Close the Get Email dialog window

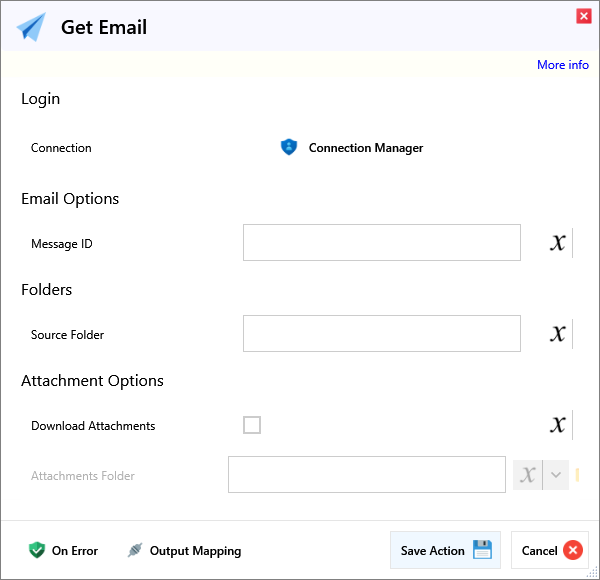583,15
